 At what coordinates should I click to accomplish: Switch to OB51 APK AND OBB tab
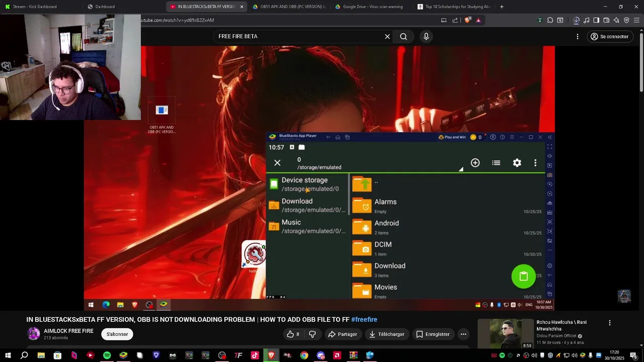(289, 7)
